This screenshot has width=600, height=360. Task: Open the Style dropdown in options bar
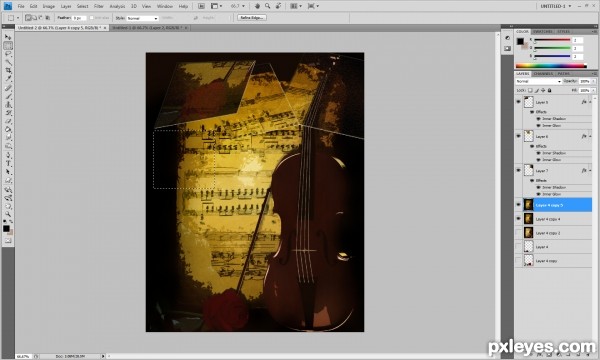click(x=142, y=18)
